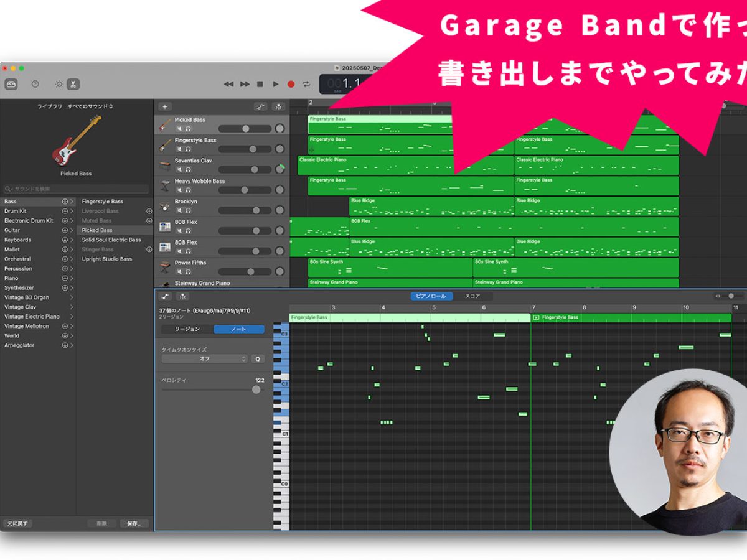747x560 pixels.
Task: Solo the Heavy Wobble Bass track
Action: (188, 190)
